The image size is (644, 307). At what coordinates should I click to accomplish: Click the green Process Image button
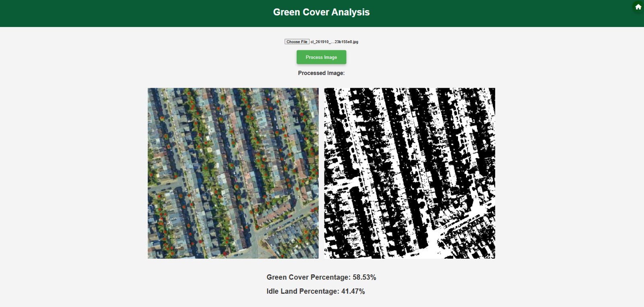coord(321,57)
